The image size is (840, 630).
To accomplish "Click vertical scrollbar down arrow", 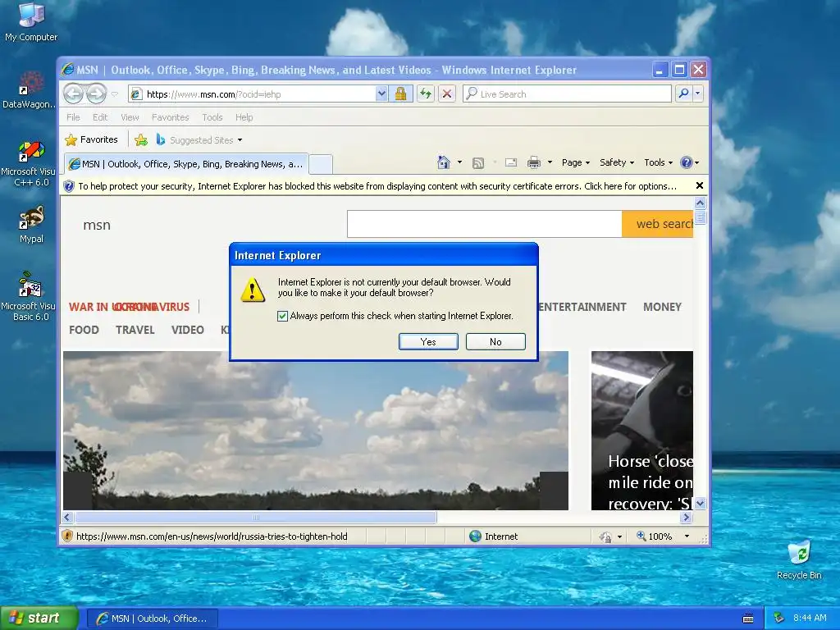I will (700, 504).
